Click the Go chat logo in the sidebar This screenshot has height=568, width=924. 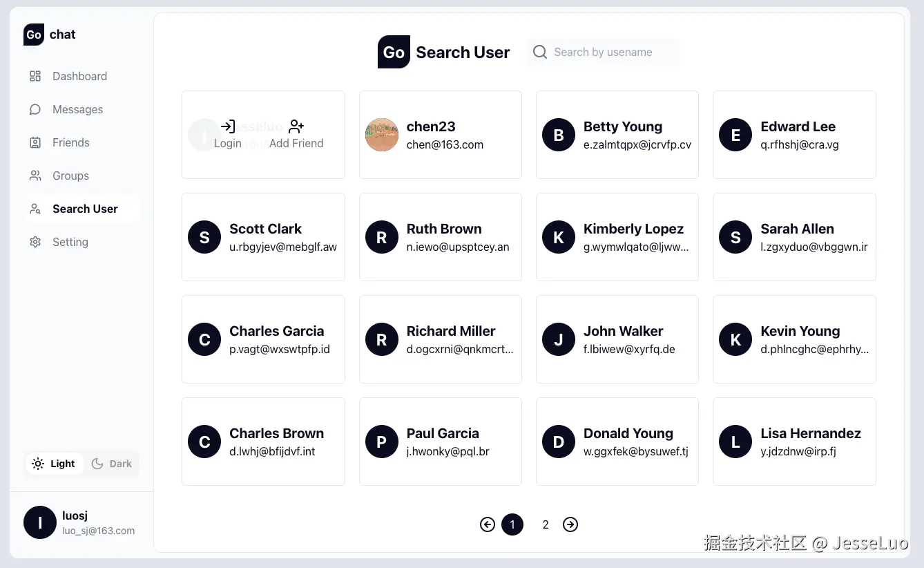50,35
